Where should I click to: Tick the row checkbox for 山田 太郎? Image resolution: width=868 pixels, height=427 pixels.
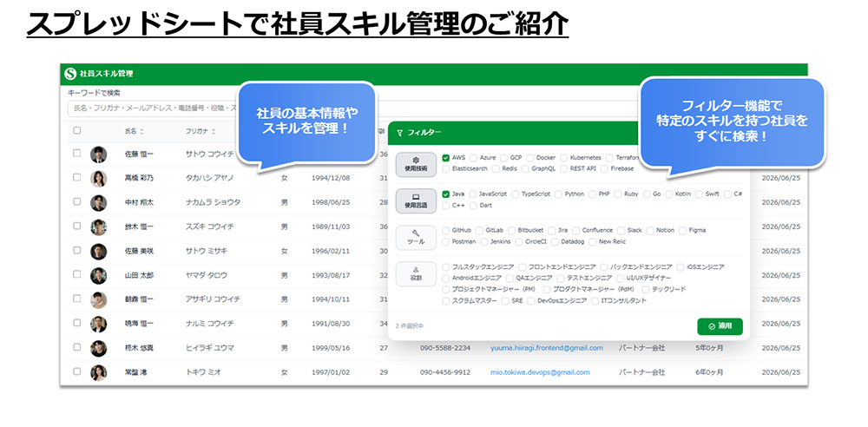(77, 274)
